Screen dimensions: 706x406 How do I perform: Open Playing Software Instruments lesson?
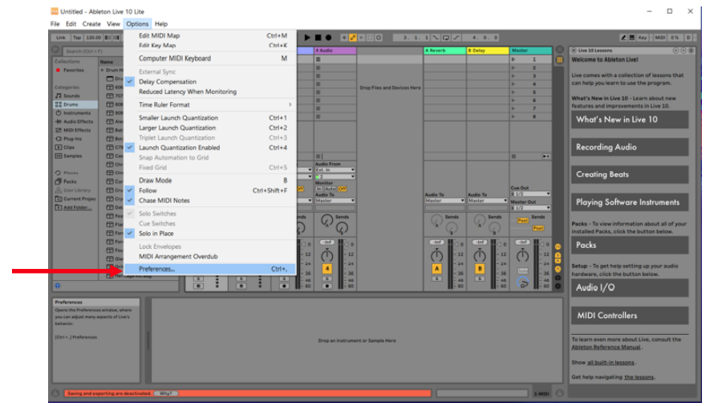tap(629, 202)
